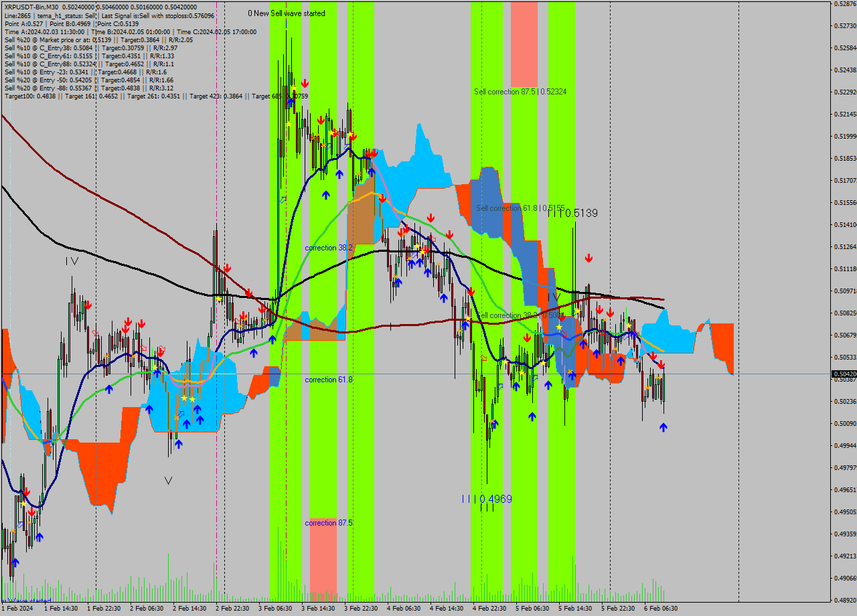Select the 'Sell %20 @ Entry -50' row
The height and width of the screenshot is (616, 857).
89,80
